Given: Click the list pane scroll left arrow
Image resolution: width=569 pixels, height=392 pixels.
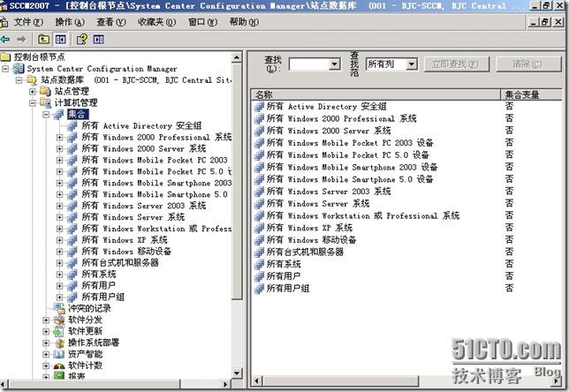Looking at the screenshot, I should pos(257,381).
